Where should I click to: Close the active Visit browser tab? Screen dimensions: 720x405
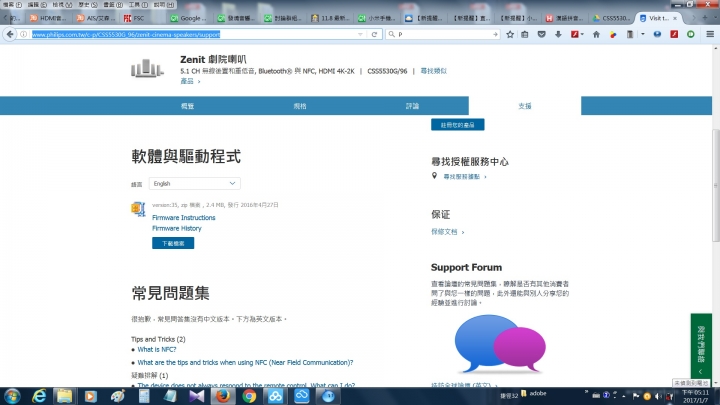tap(675, 18)
